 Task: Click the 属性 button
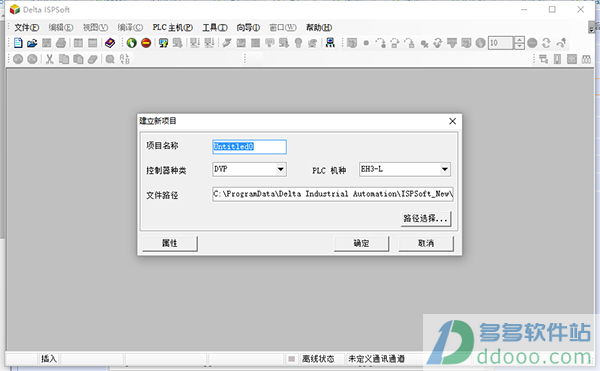pos(170,243)
